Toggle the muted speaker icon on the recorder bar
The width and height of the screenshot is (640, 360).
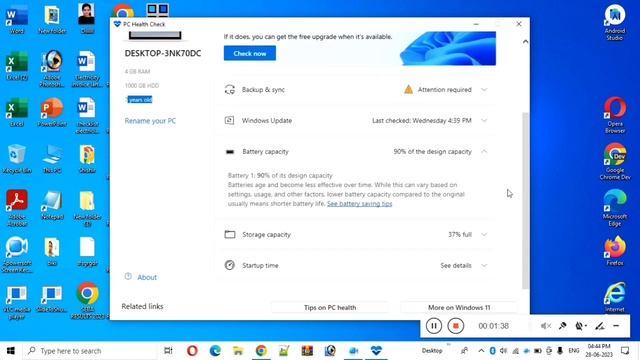pos(546,326)
